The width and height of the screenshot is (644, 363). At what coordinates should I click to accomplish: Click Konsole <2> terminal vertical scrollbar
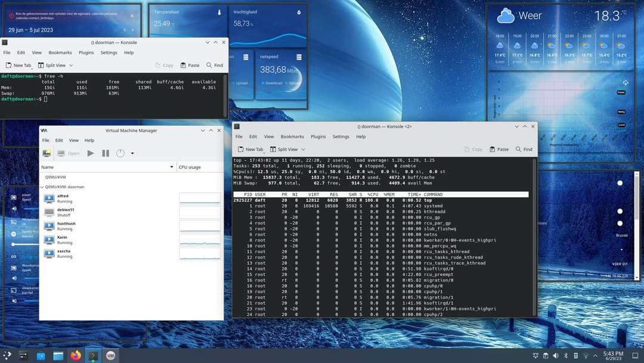tap(534, 236)
